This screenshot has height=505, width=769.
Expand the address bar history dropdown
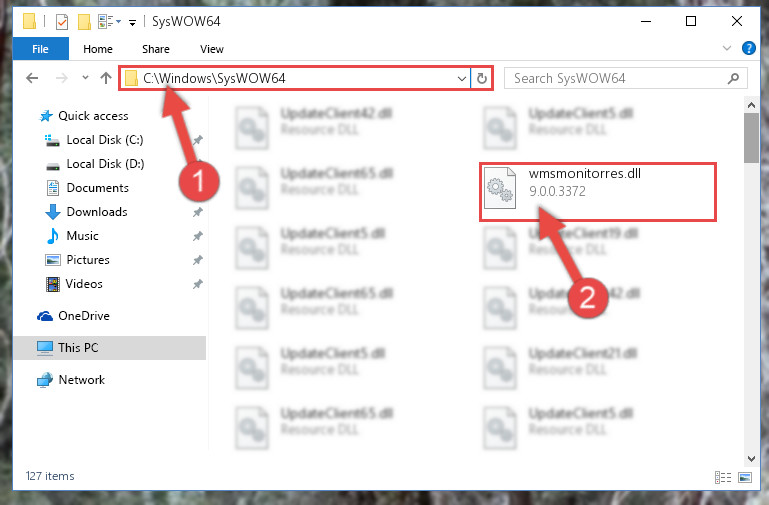(461, 78)
